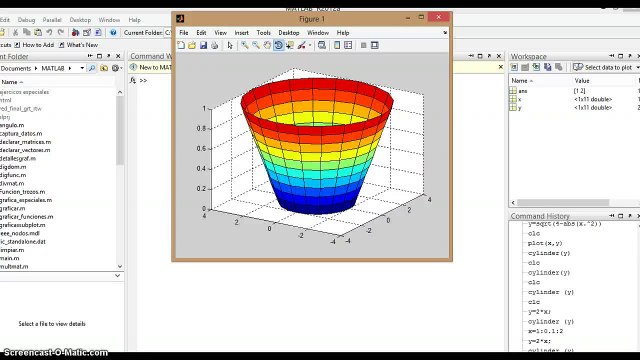Open the Profiler icon in MATLAB toolbar
Screen dimensions: 640x360
(x=98, y=32)
